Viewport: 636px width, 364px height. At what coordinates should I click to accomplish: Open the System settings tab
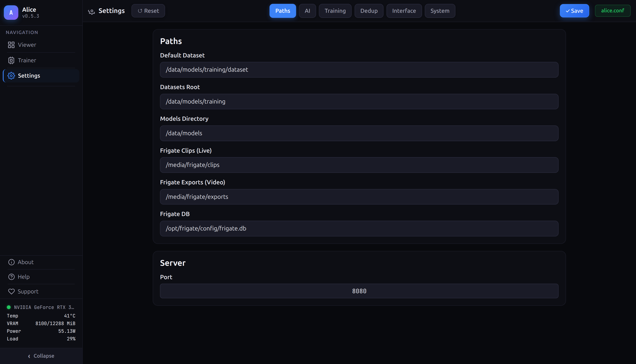440,11
